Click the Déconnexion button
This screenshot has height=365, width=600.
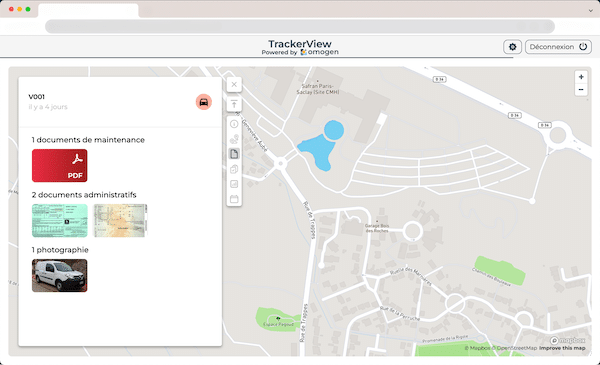click(558, 47)
